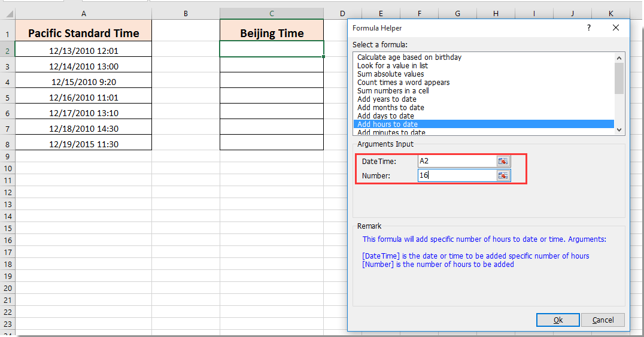
Task: Click inside the Number input field
Action: click(456, 175)
